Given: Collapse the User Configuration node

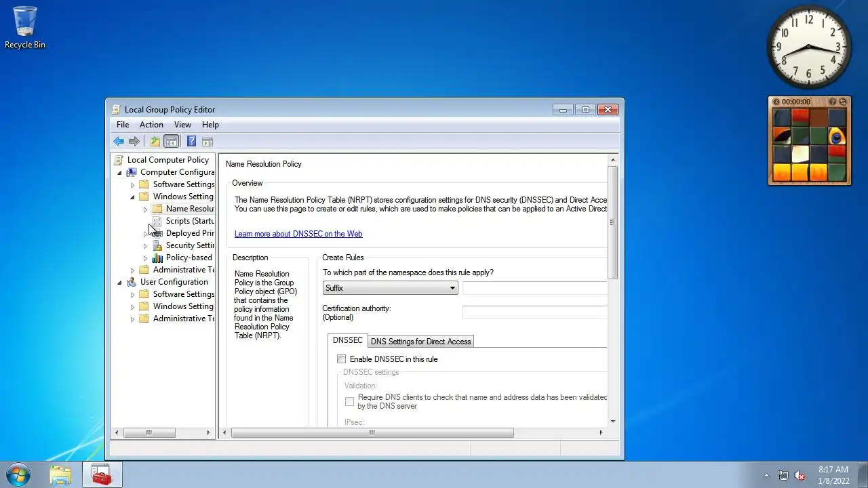Looking at the screenshot, I should tap(120, 282).
